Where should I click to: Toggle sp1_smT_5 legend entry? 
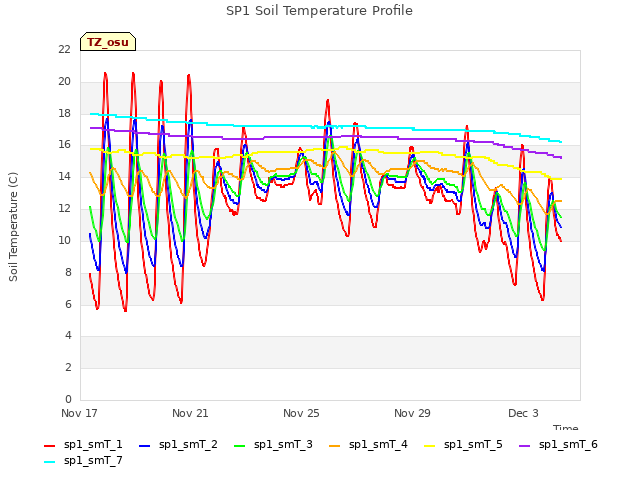pos(463,444)
